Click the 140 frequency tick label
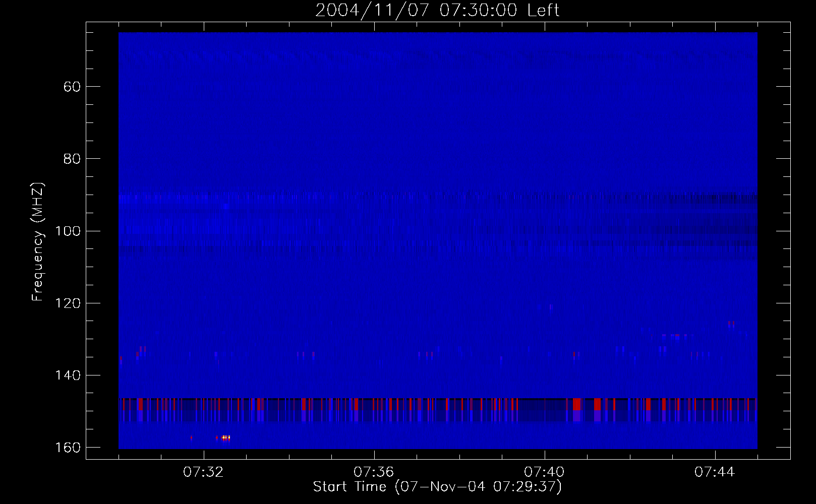 [68, 375]
